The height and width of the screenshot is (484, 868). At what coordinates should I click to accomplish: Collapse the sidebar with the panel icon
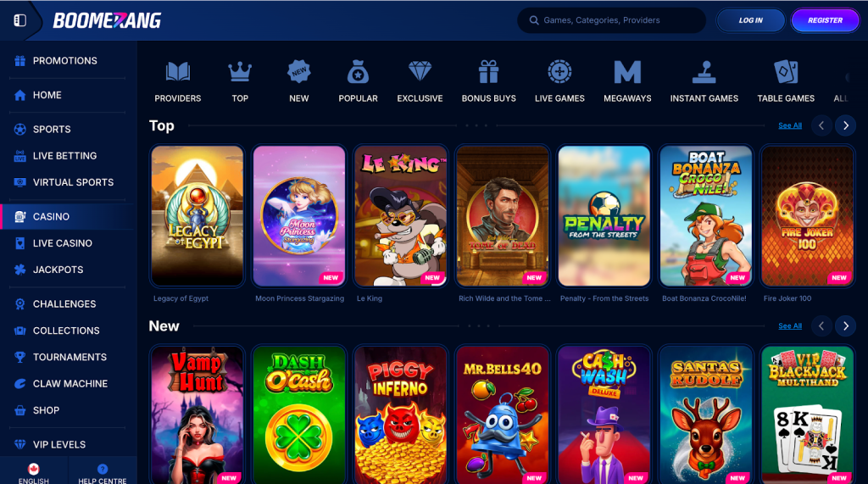[x=20, y=20]
